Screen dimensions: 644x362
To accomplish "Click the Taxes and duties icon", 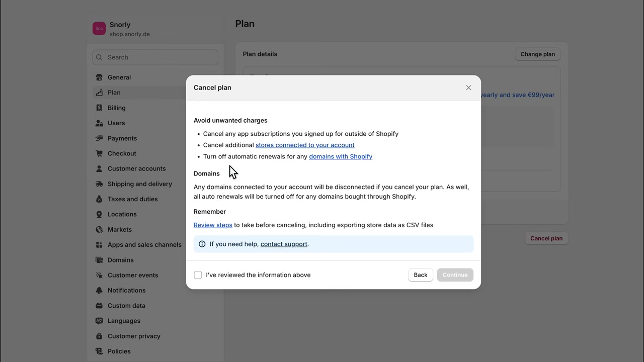I will point(99,199).
